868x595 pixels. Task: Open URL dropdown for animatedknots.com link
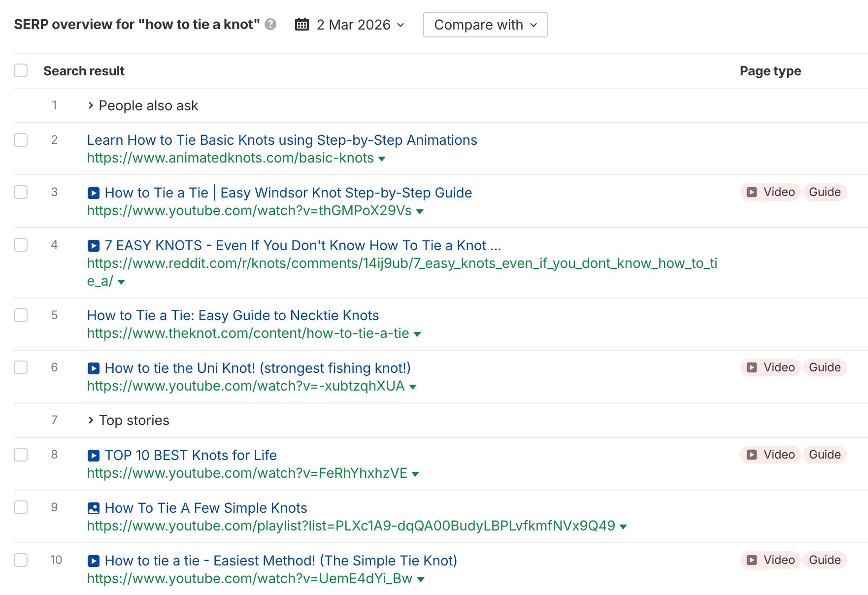tap(382, 159)
